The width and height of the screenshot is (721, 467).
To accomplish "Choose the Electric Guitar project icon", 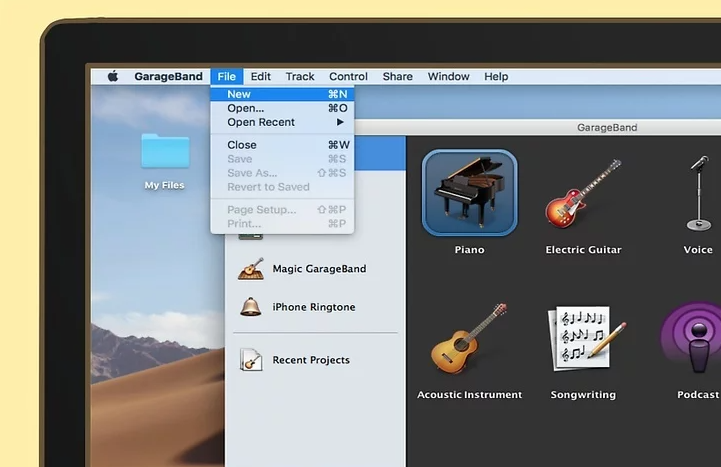I will click(x=583, y=194).
